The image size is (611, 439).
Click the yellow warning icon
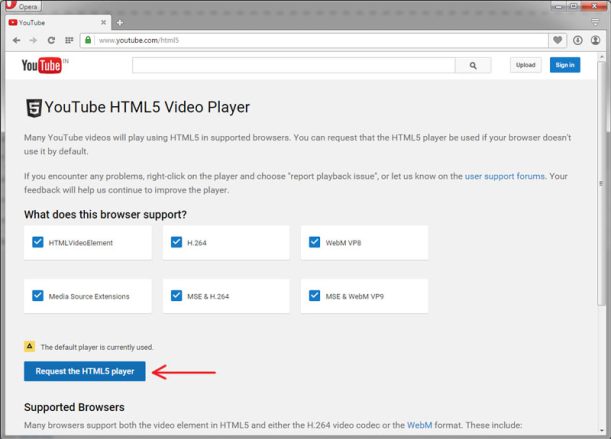pyautogui.click(x=30, y=346)
